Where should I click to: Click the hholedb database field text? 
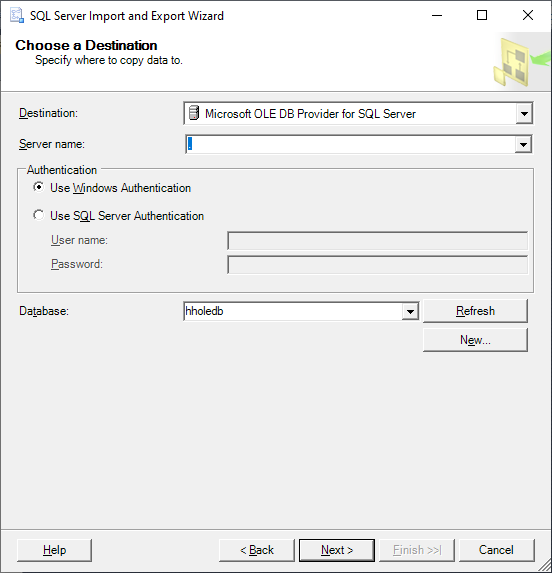coord(205,311)
